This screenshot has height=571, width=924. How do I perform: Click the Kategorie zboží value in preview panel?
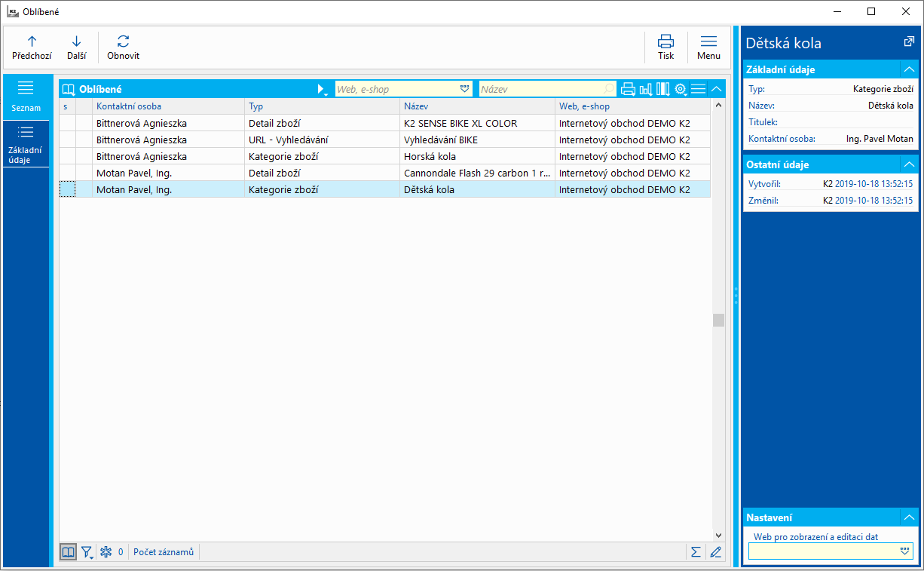pos(883,89)
